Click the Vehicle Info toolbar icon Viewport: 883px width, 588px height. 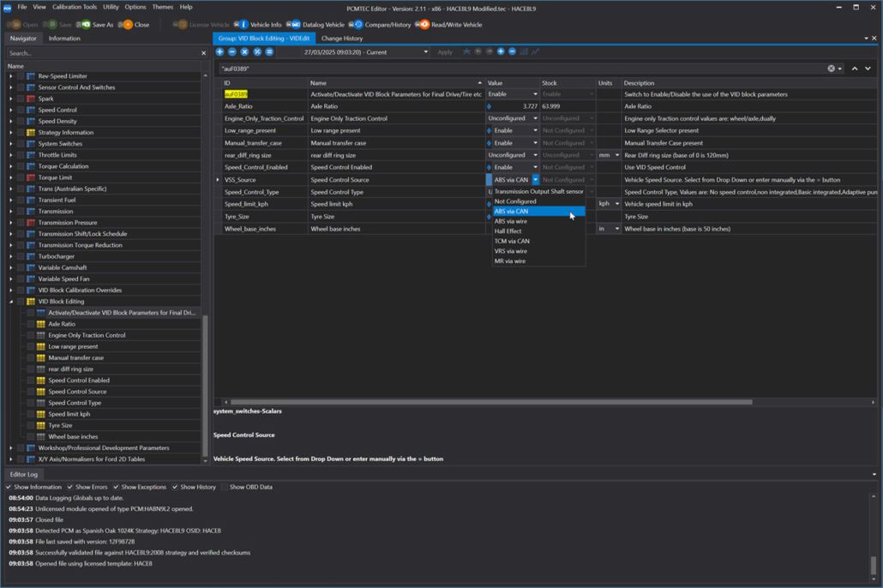click(x=242, y=25)
